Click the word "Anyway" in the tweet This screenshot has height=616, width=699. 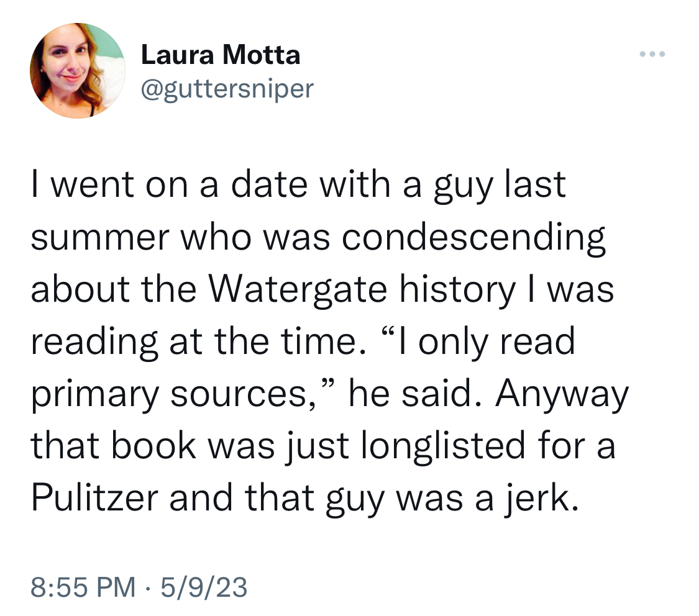coord(562,394)
